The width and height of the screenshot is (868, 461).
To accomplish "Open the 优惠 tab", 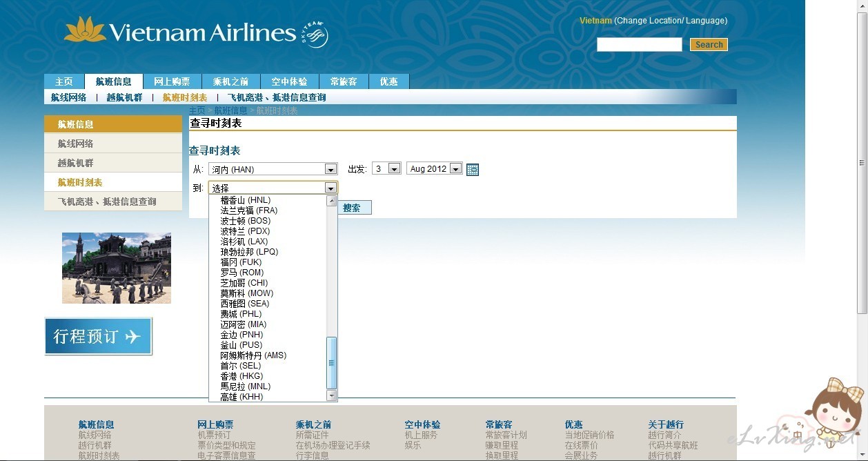I will point(389,81).
